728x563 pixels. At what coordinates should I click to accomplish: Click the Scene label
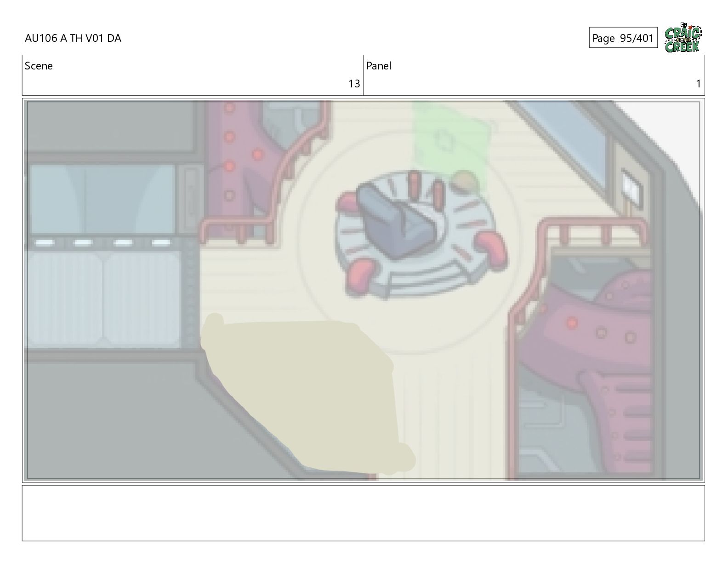[39, 66]
